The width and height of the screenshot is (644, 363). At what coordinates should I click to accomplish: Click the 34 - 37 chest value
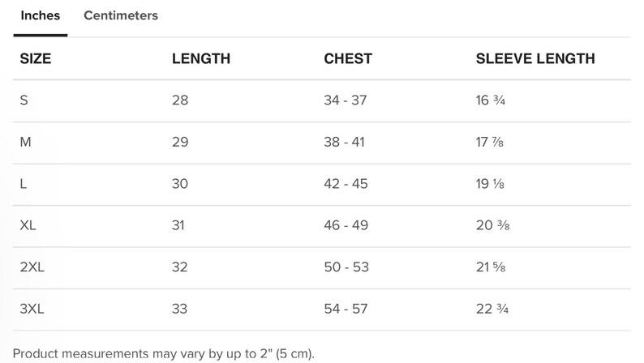(346, 100)
